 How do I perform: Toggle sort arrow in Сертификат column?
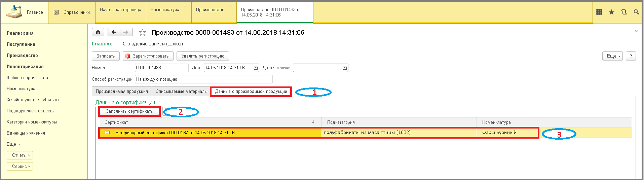pyautogui.click(x=313, y=122)
